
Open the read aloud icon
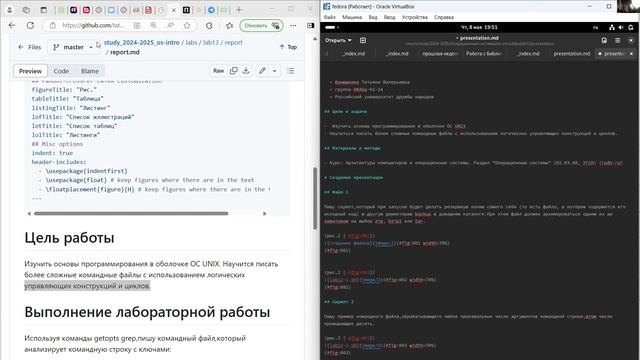point(170,25)
